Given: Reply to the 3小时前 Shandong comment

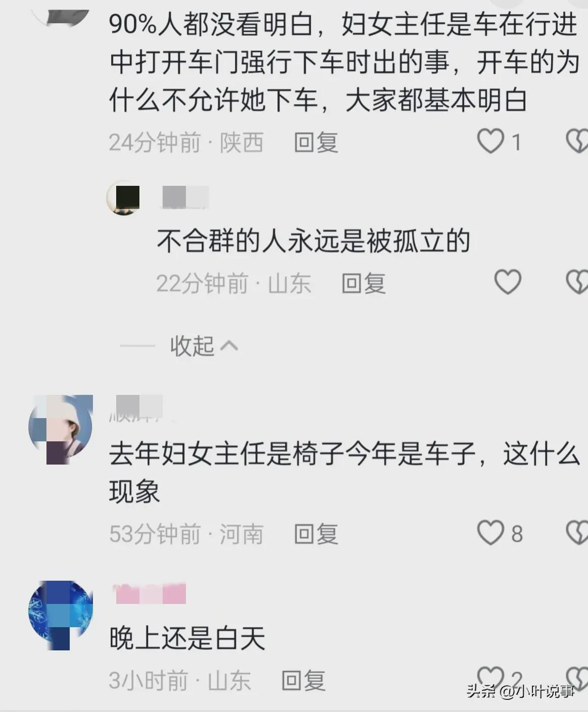Looking at the screenshot, I should click(x=303, y=680).
